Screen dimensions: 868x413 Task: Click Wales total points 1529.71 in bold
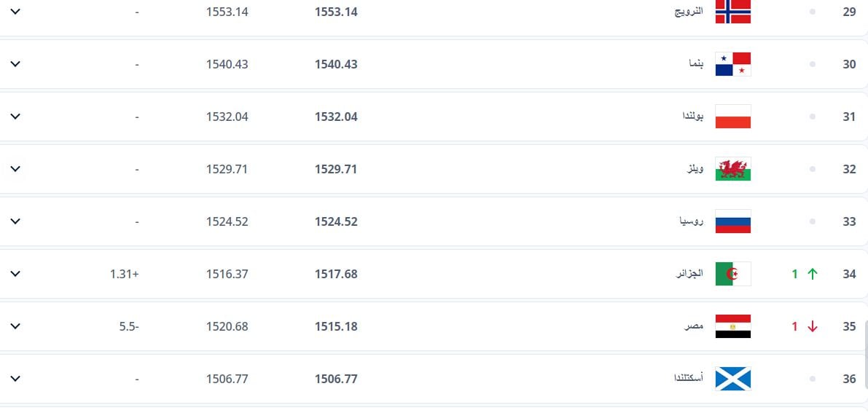pos(336,169)
